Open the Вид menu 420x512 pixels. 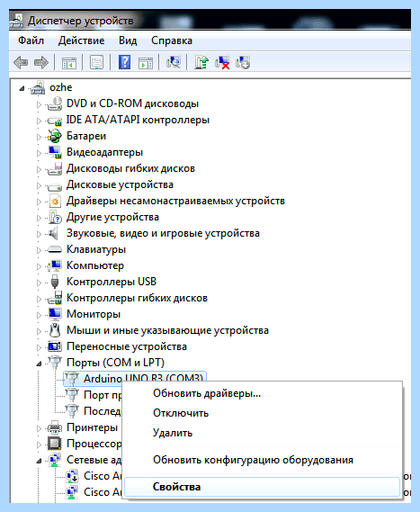point(128,40)
